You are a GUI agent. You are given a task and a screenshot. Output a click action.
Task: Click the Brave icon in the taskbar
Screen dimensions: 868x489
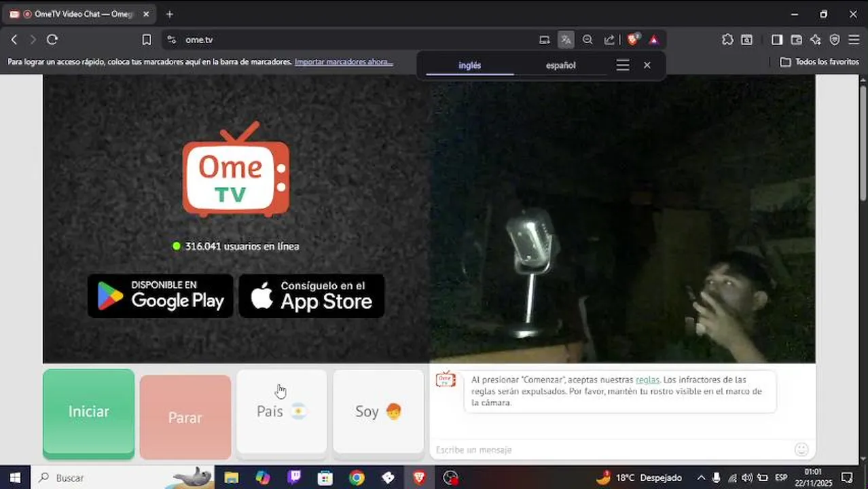[x=419, y=477]
